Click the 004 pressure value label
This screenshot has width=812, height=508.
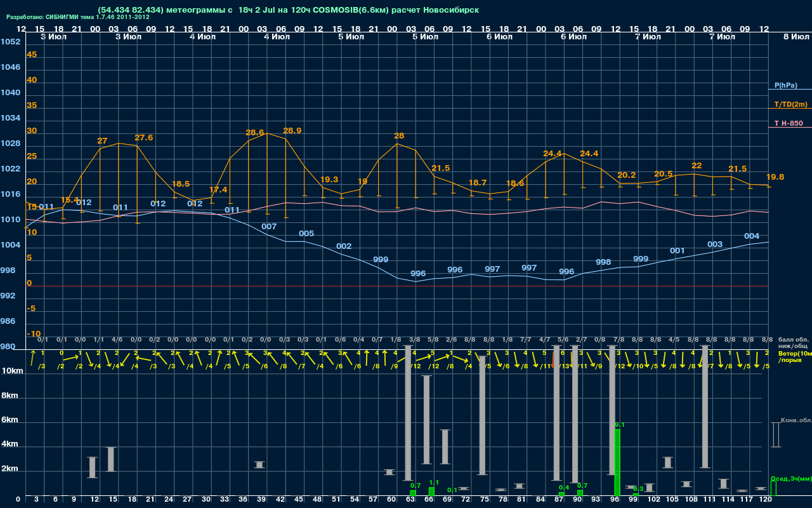pos(752,236)
